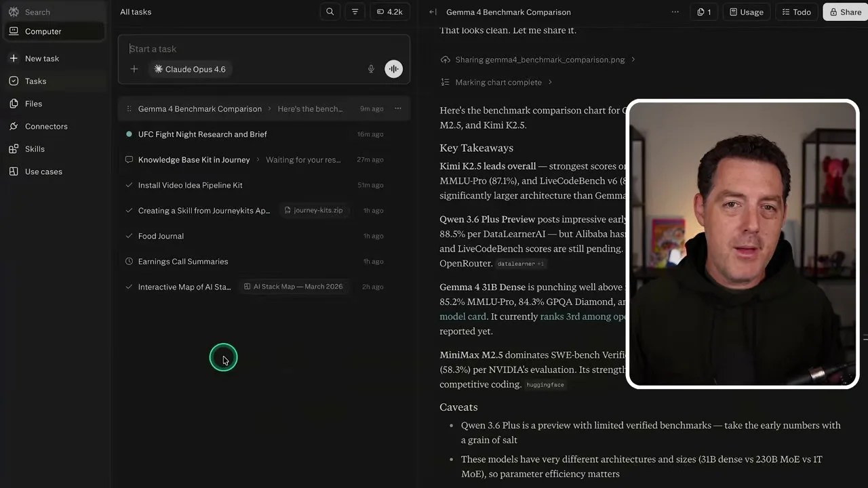Click drag handle on Gemma 4 task row

click(129, 108)
